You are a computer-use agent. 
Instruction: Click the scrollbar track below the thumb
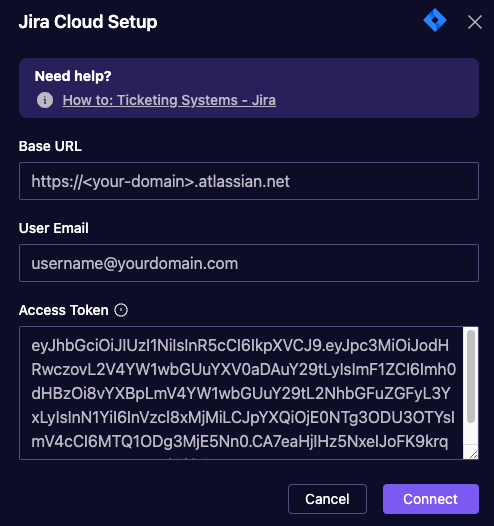point(471,434)
